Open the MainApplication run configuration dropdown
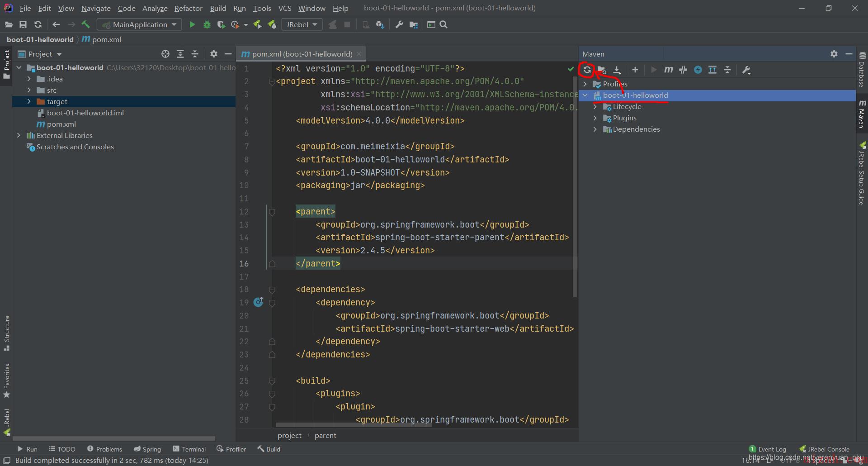The image size is (868, 466). coord(139,24)
